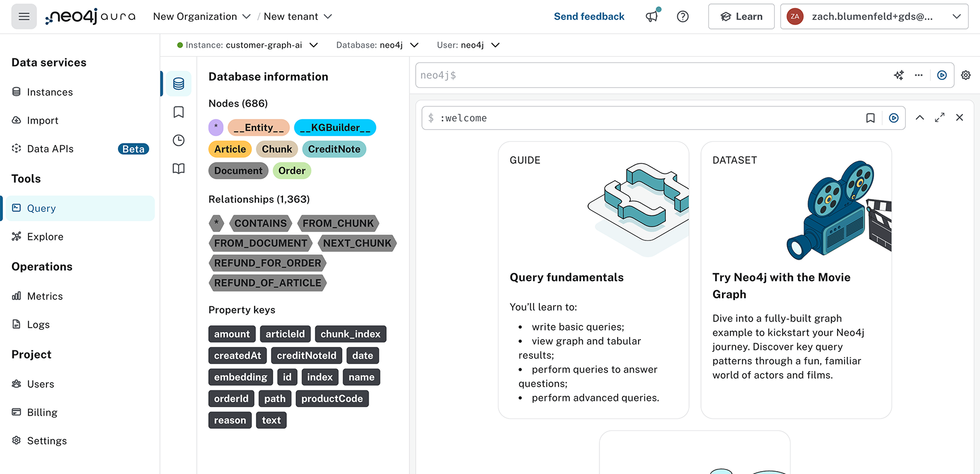Open the guides book icon
The width and height of the screenshot is (980, 474).
pos(179,169)
